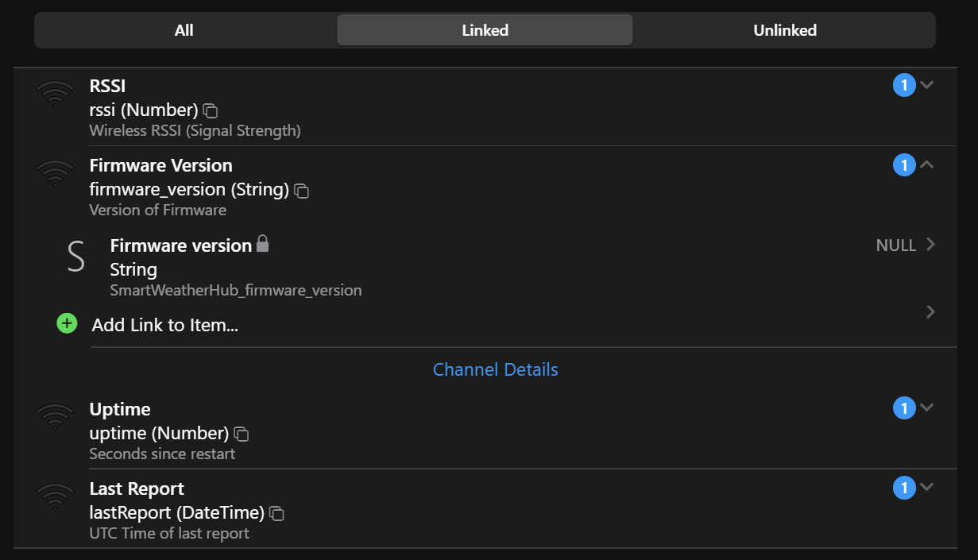Click the Uptime channel wifi icon
Image resolution: width=978 pixels, height=560 pixels.
(x=55, y=417)
